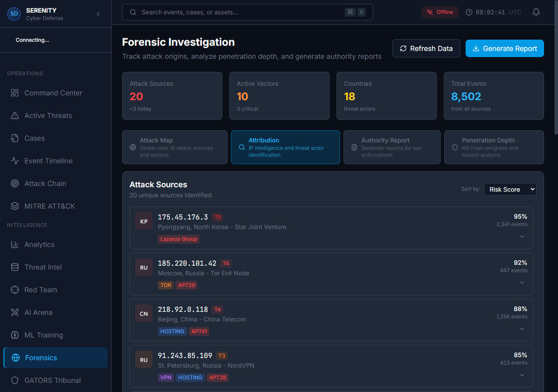The width and height of the screenshot is (558, 392).
Task: Collapse the sidebar with the chevron
Action: click(x=98, y=14)
